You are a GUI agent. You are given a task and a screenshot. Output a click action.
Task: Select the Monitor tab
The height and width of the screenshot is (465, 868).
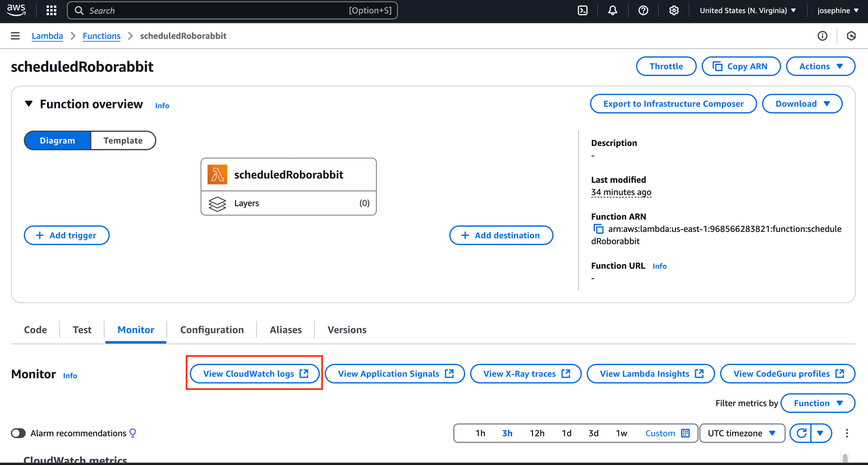pos(136,330)
